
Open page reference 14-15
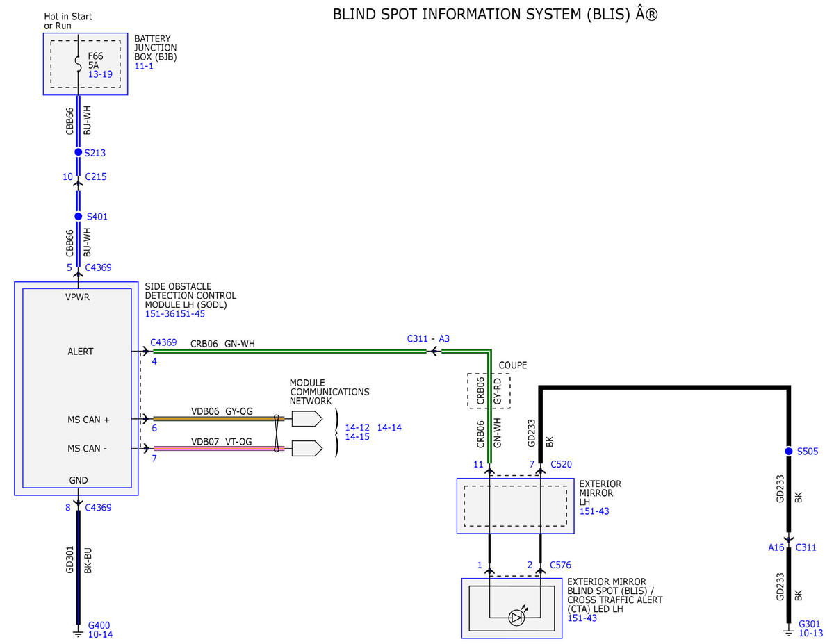[357, 438]
